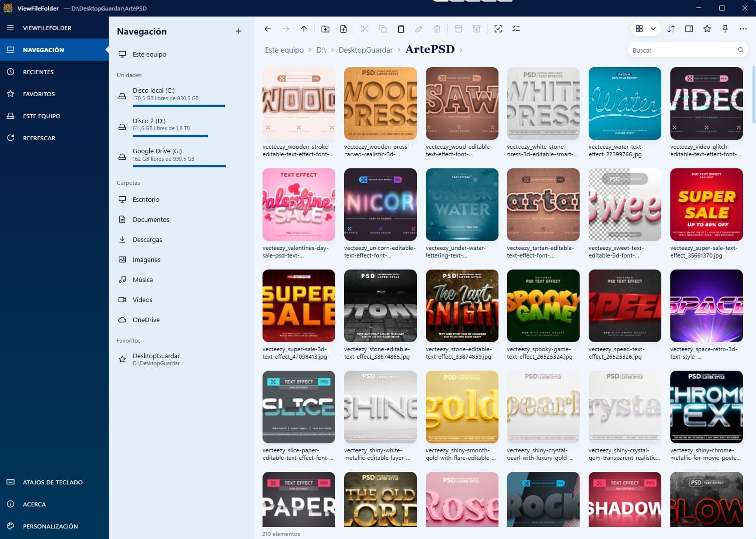Expand the chevron after D:\ breadcrumb
The image size is (756, 539).
coord(333,50)
